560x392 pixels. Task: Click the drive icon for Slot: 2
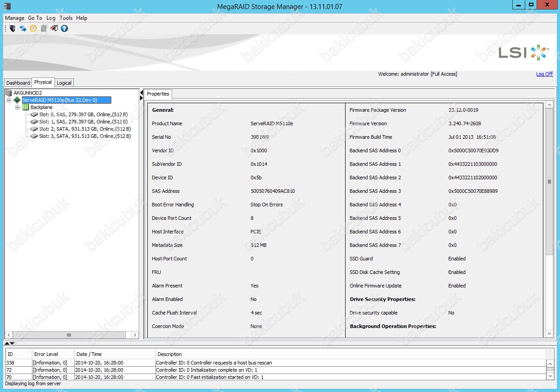[34, 129]
